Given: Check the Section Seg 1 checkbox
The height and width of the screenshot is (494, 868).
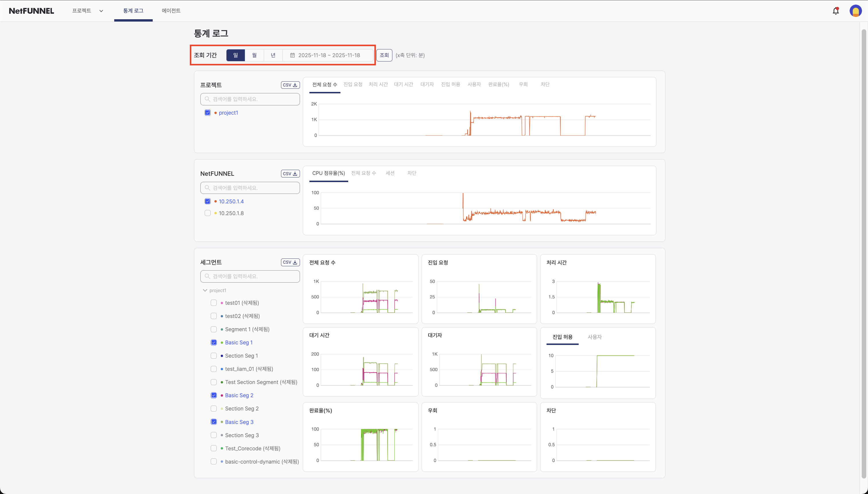Looking at the screenshot, I should pyautogui.click(x=214, y=356).
